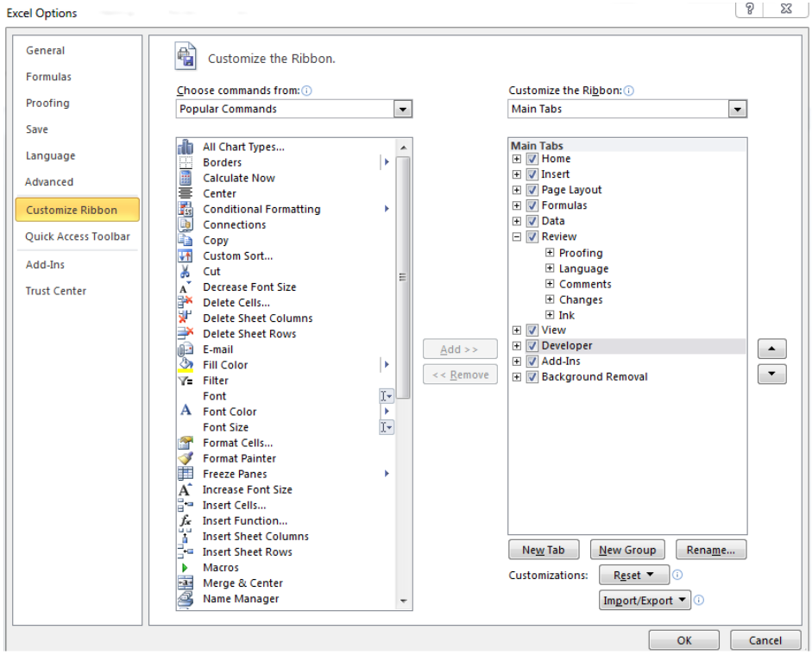Click the Font Color letter icon
The width and height of the screenshot is (812, 655).
186,411
